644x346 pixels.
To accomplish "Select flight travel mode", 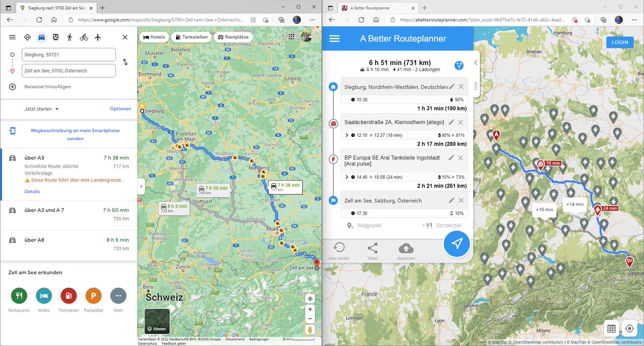I will (x=98, y=37).
